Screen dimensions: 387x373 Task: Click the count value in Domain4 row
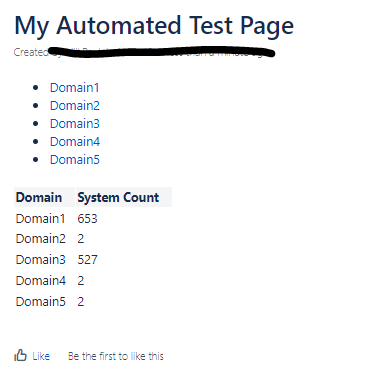[81, 281]
